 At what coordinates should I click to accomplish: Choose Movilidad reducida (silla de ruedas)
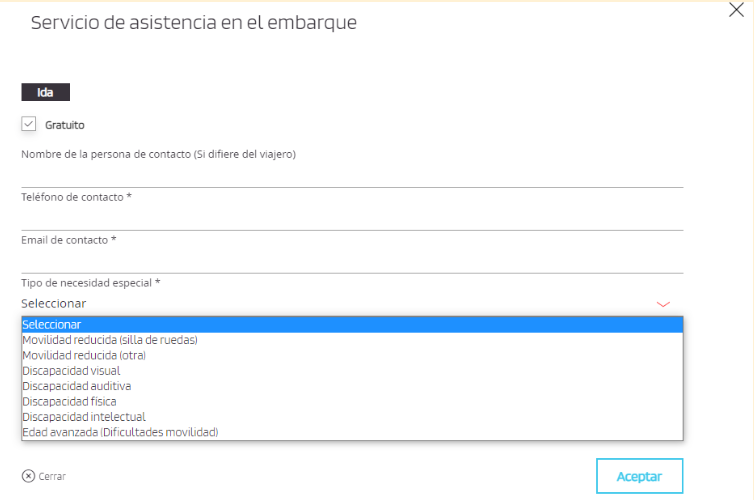click(110, 340)
